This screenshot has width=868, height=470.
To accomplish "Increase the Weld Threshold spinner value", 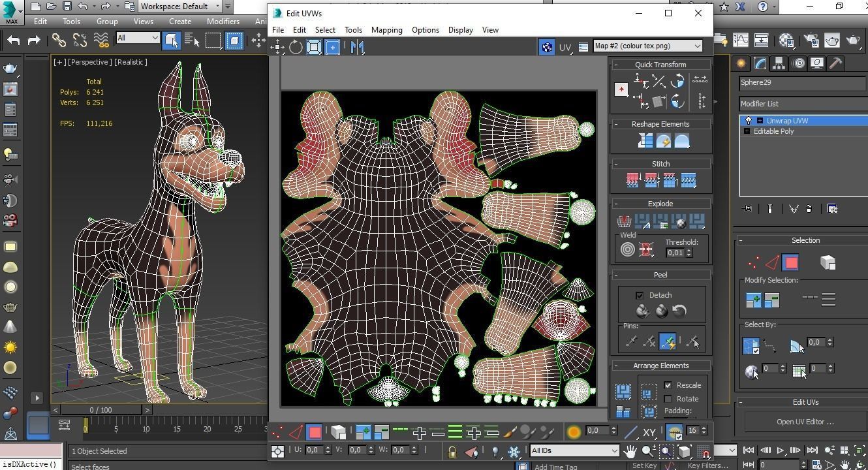I will tap(689, 250).
